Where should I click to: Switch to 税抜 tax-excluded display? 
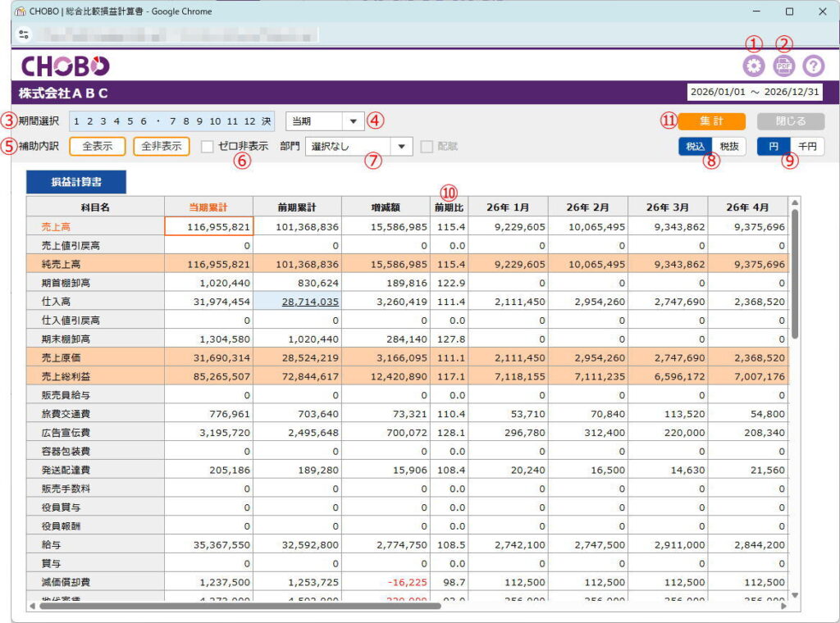pyautogui.click(x=728, y=146)
